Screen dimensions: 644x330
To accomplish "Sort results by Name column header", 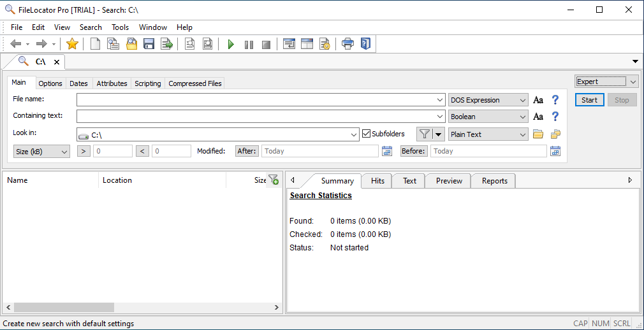I will [50, 180].
